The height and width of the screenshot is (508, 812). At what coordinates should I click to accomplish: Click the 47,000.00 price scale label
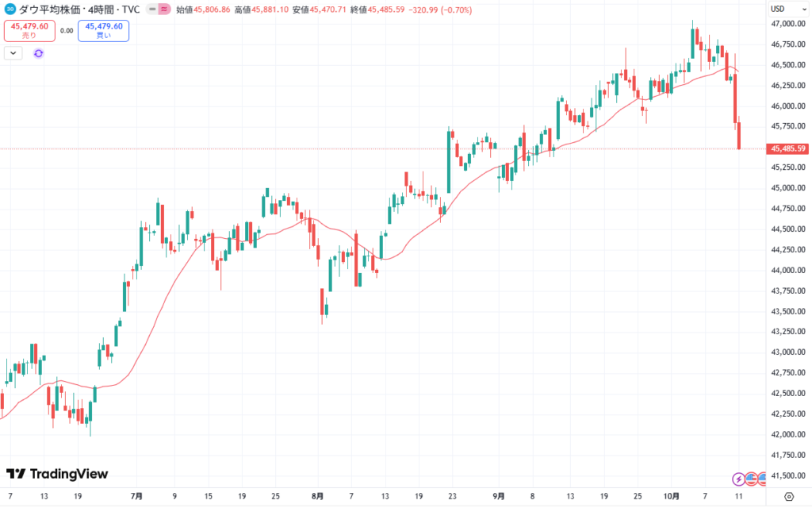point(787,24)
